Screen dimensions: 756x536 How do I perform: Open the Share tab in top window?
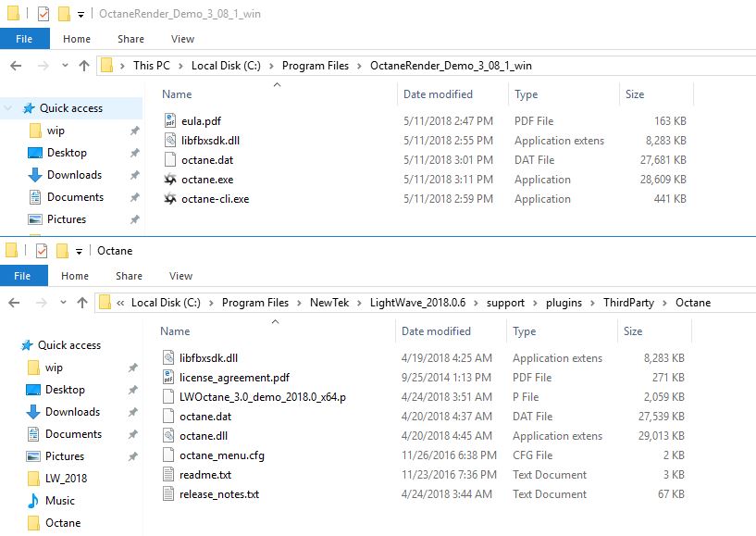130,39
